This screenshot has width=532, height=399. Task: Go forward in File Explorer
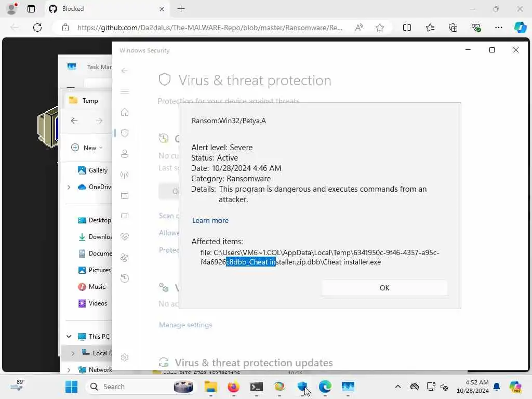[x=99, y=121]
